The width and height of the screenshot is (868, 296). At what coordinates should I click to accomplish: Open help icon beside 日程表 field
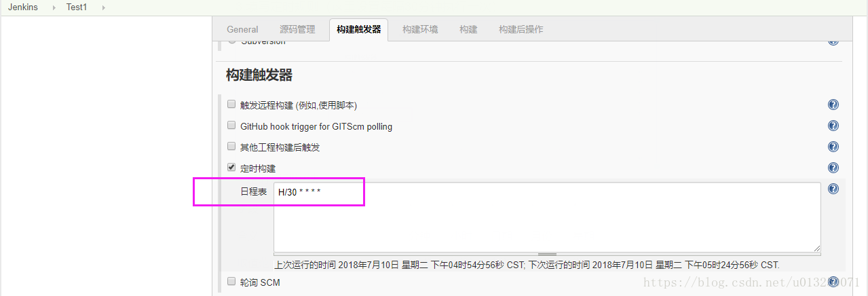[833, 189]
